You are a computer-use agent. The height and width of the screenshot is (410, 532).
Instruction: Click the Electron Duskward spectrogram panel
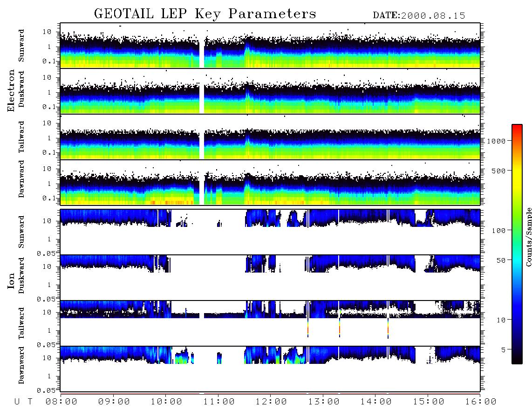coord(270,91)
